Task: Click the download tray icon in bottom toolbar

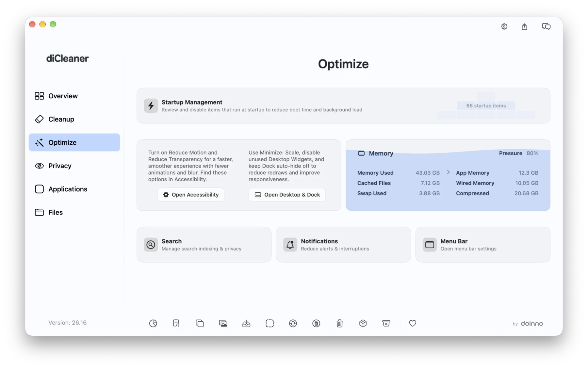Action: point(246,323)
